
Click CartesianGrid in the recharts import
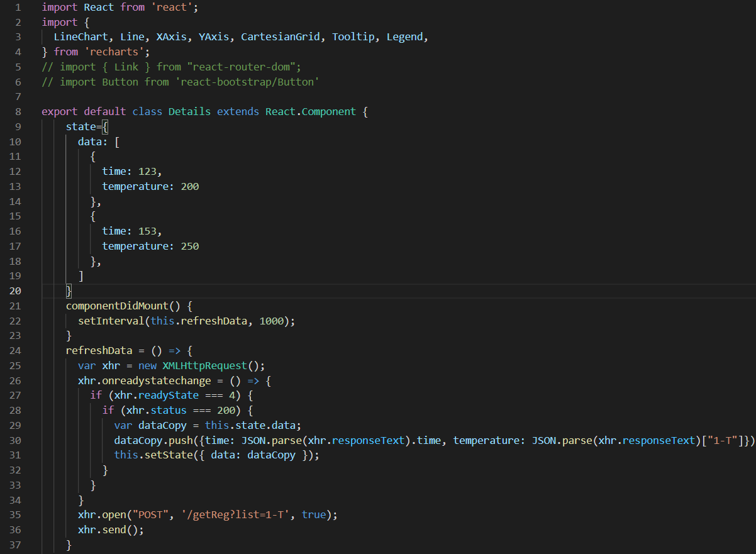click(281, 36)
